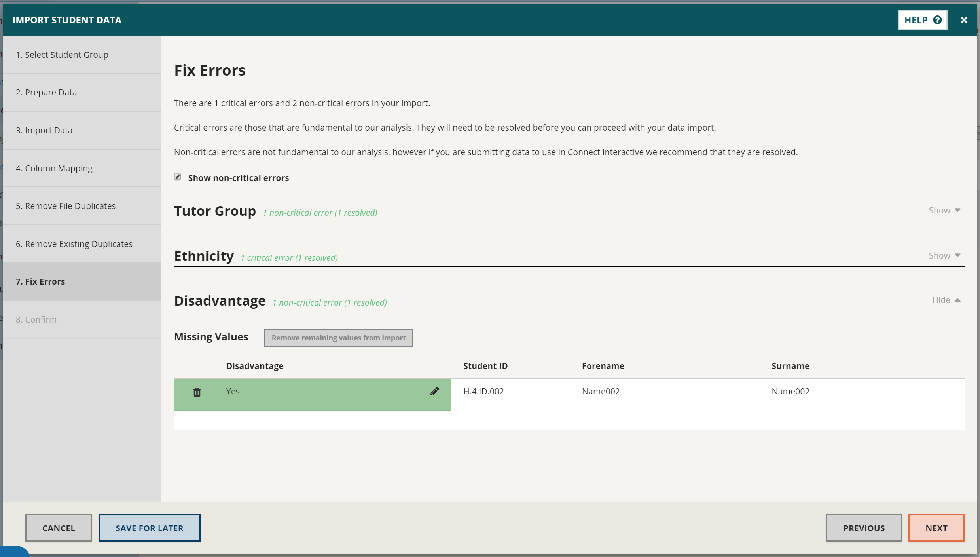Open Help via question mark button
The height and width of the screenshot is (557, 980).
pyautogui.click(x=922, y=20)
